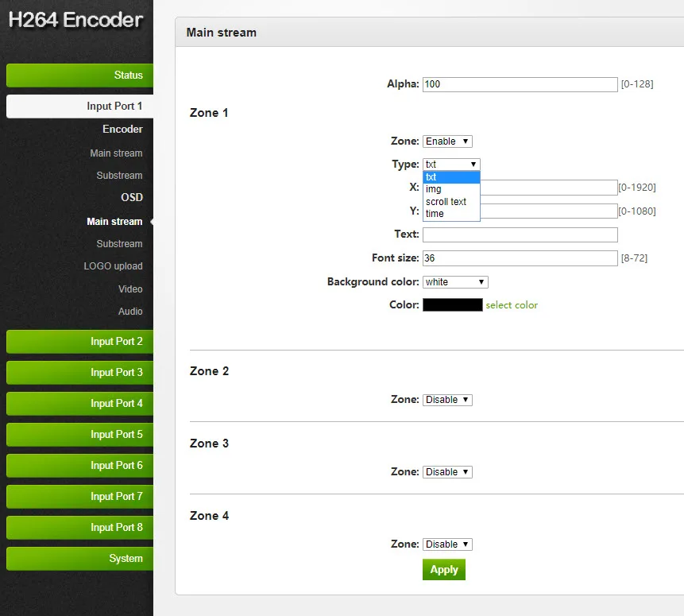The height and width of the screenshot is (616, 684).
Task: Click the Alpha label
Action: coord(403,84)
